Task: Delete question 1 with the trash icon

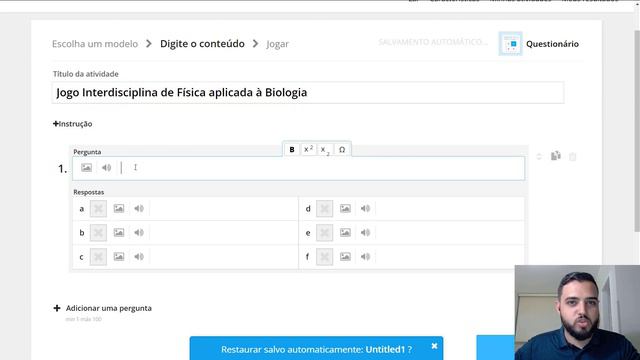Action: tap(573, 156)
